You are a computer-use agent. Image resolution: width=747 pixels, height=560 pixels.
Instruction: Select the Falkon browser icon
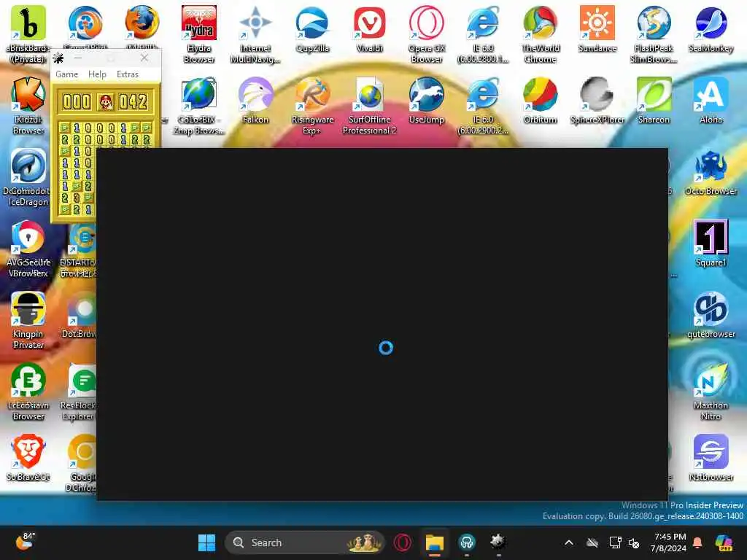pyautogui.click(x=255, y=100)
